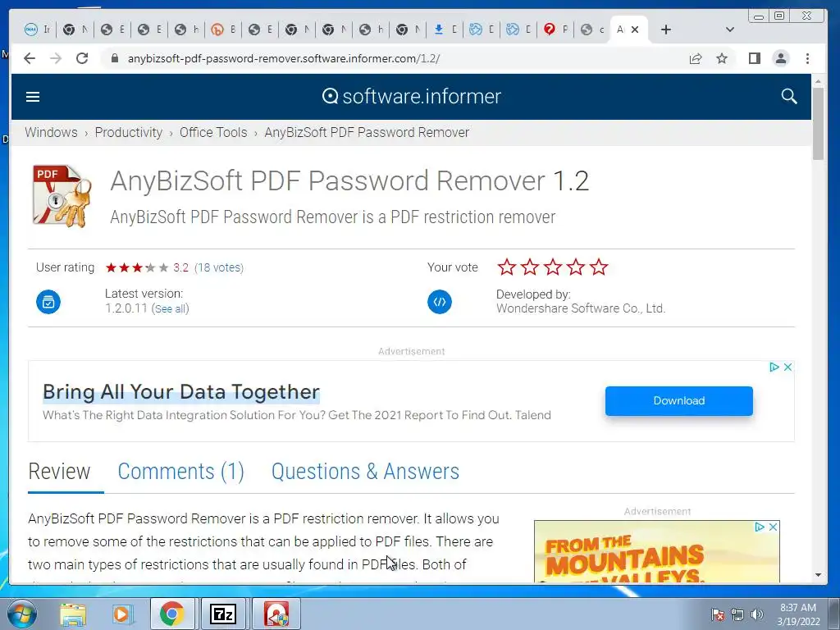Click the blue latest version calendar icon

[x=48, y=302]
